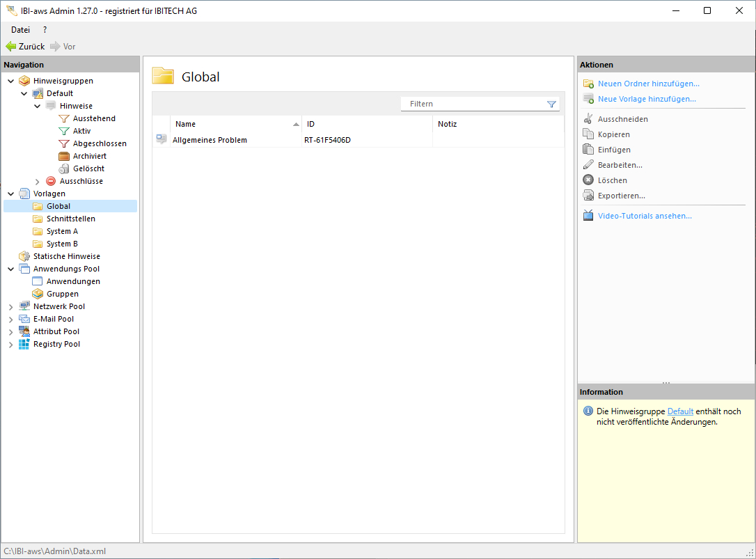This screenshot has width=756, height=559.
Task: Sort list by Name column header
Action: point(185,124)
